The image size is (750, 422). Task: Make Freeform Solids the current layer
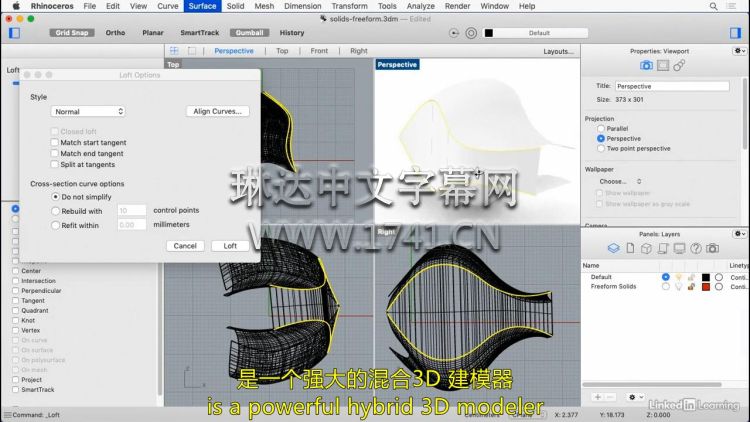click(665, 287)
